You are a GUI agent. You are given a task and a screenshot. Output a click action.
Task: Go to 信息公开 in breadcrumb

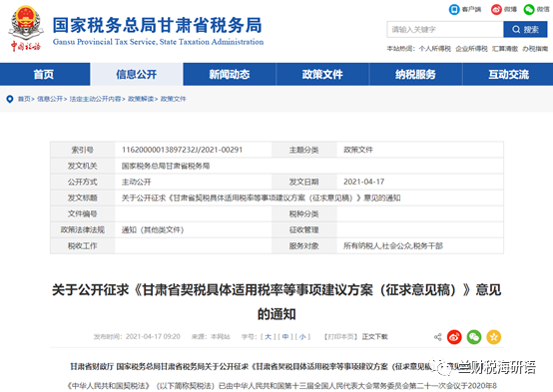[50, 99]
